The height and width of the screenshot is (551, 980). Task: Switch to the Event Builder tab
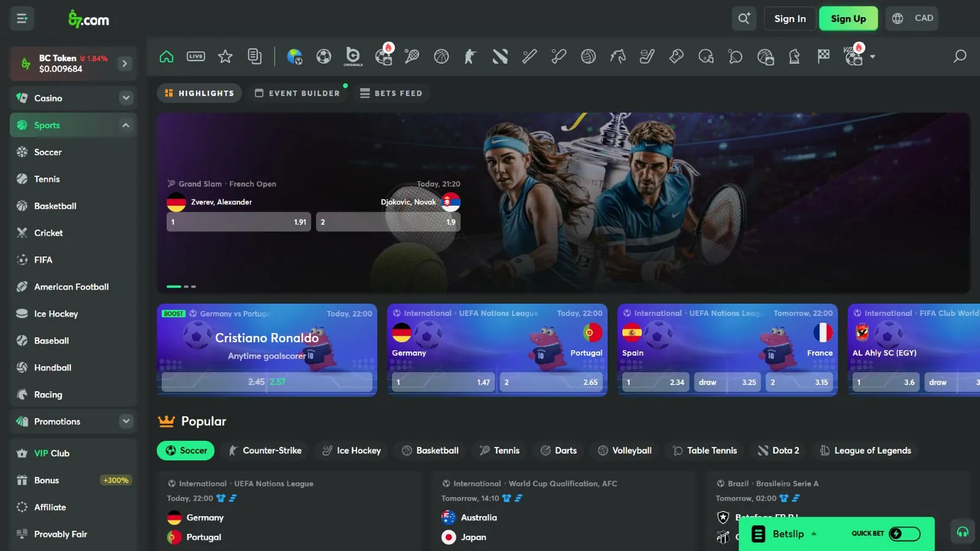(x=297, y=93)
